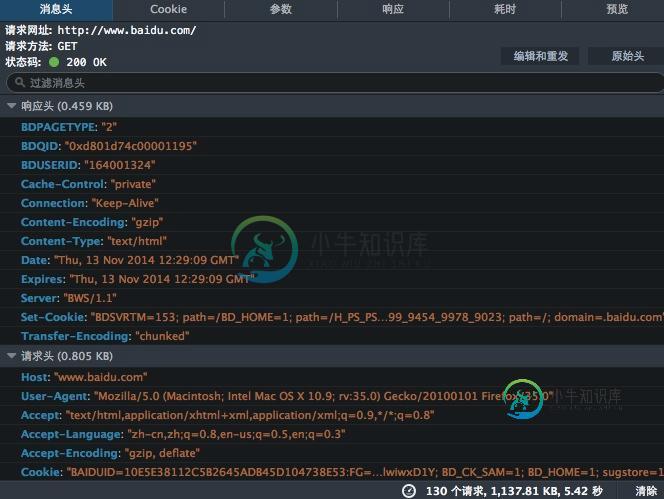Select the BDPAGETYPE header row
Screen dimensions: 664x499
pyautogui.click(x=332, y=127)
